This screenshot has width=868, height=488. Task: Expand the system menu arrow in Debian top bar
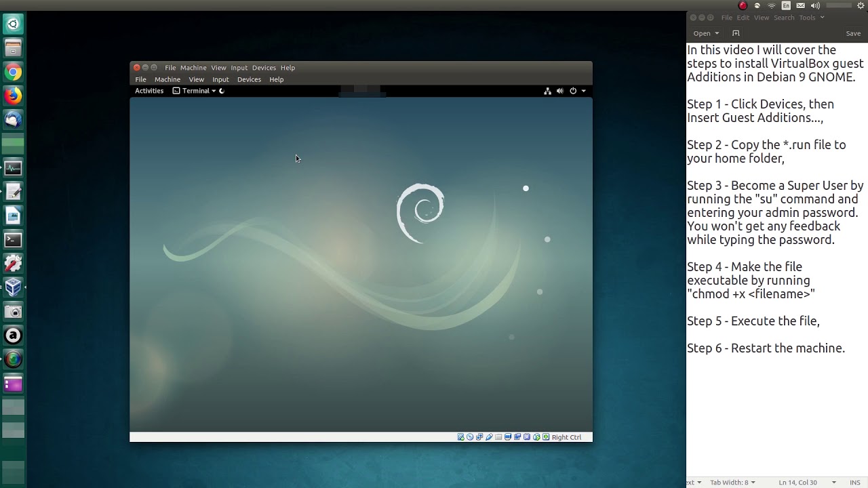click(x=583, y=91)
